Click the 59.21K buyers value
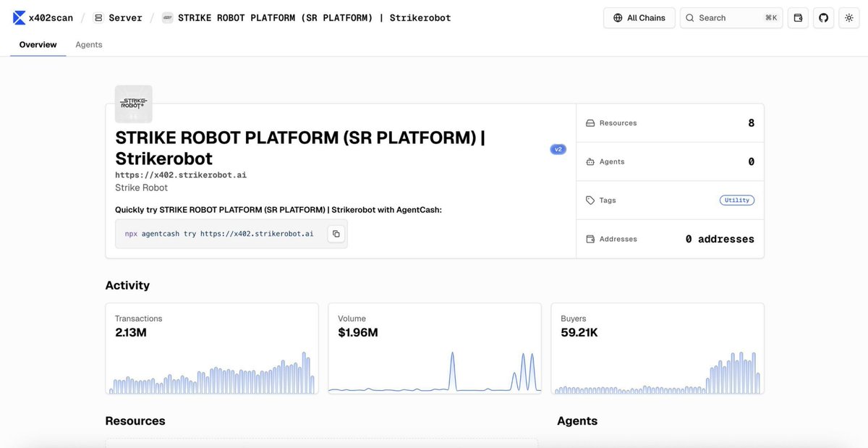Viewport: 868px width, 448px height. [579, 332]
